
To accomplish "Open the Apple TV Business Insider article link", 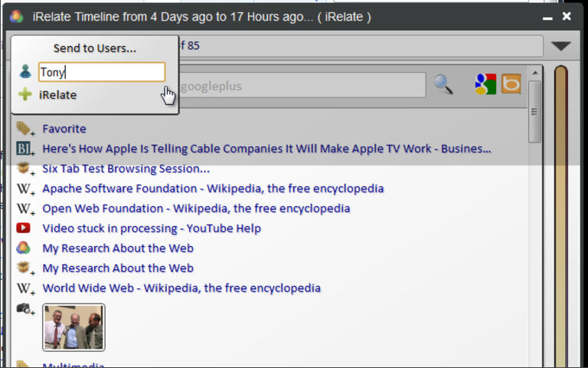I will pos(266,149).
